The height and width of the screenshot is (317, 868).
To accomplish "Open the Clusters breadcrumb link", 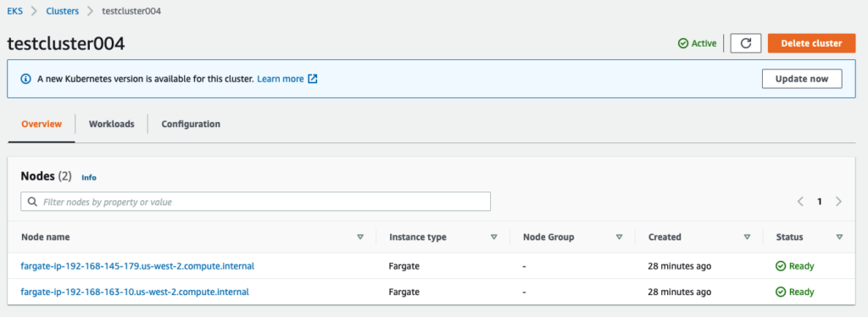I will point(62,10).
